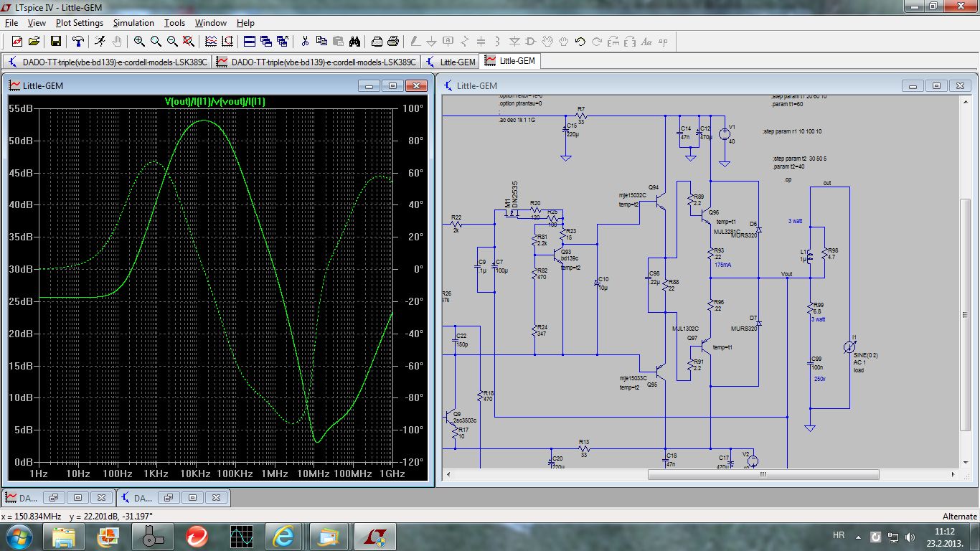Image resolution: width=980 pixels, height=551 pixels.
Task: Select the active Little-GEM plot tab
Action: [x=509, y=61]
